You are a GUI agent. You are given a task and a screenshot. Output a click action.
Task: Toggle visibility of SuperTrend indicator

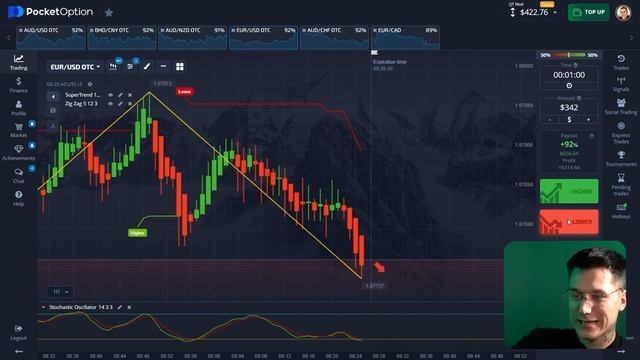tap(110, 95)
